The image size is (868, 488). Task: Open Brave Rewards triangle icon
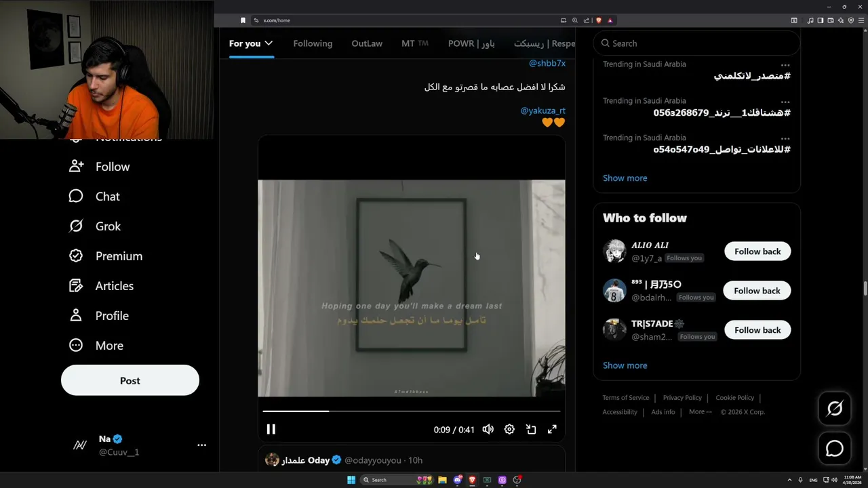click(610, 20)
